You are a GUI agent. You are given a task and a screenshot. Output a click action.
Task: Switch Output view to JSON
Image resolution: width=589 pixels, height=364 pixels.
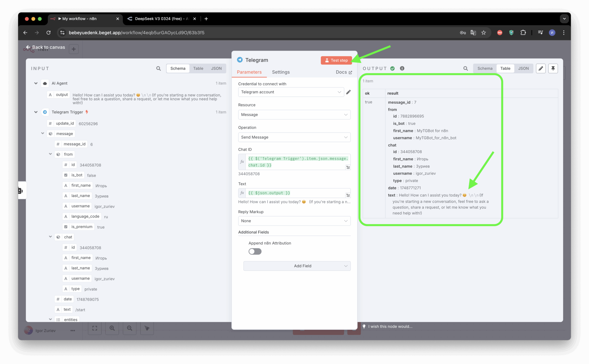(523, 68)
